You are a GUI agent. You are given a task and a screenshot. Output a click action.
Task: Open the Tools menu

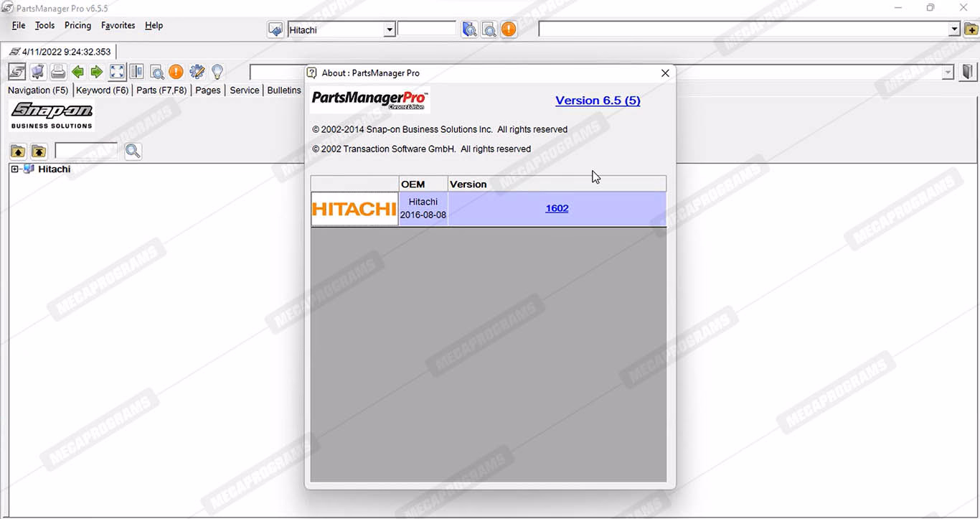tap(44, 25)
